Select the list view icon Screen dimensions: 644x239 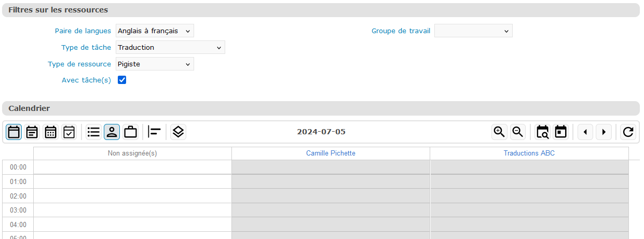tap(94, 132)
